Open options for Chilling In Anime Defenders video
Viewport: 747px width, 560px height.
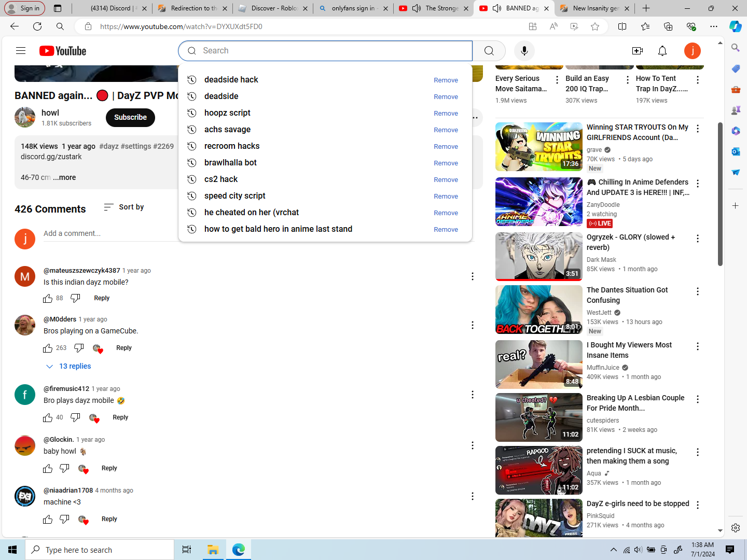coord(698,184)
